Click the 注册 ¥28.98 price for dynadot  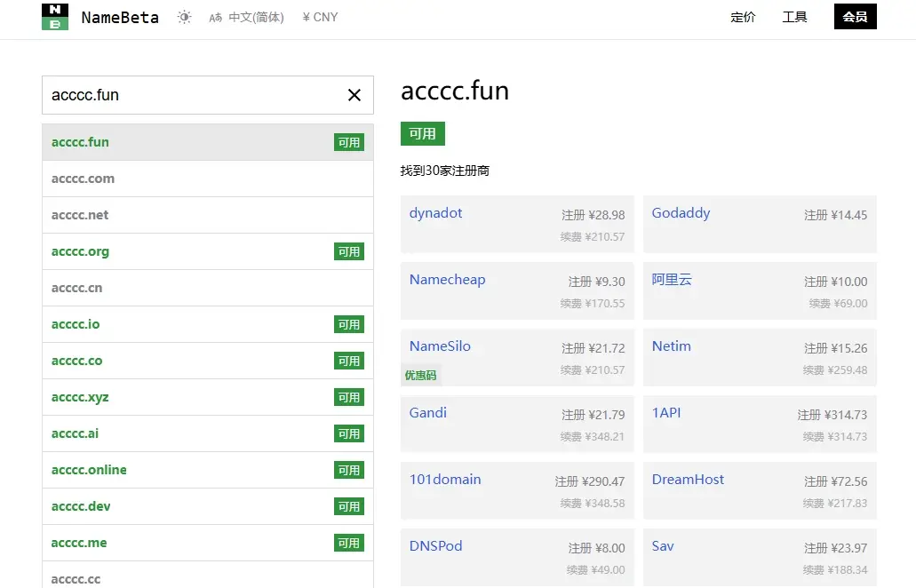593,215
